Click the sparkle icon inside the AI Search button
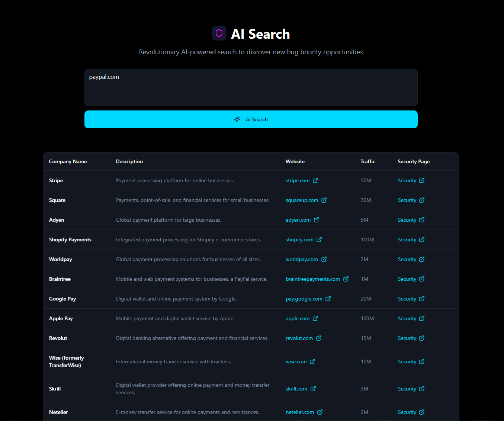The height and width of the screenshot is (421, 504). (x=237, y=119)
